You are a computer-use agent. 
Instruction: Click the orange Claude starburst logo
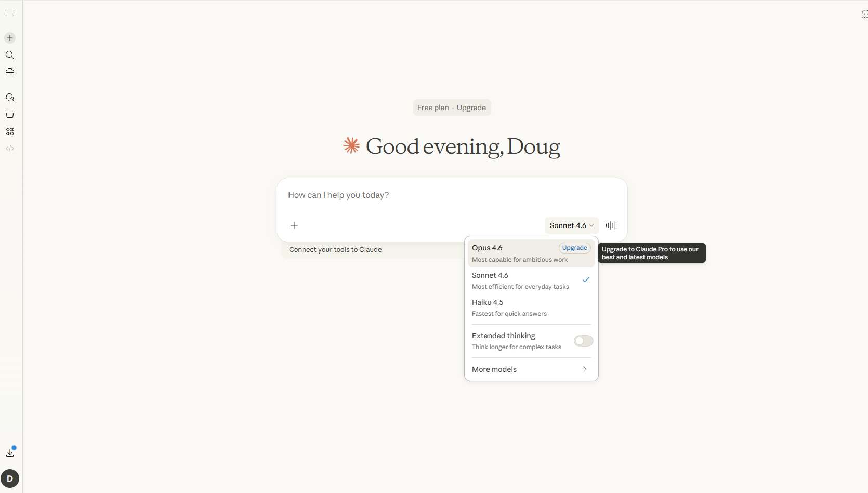coord(352,146)
